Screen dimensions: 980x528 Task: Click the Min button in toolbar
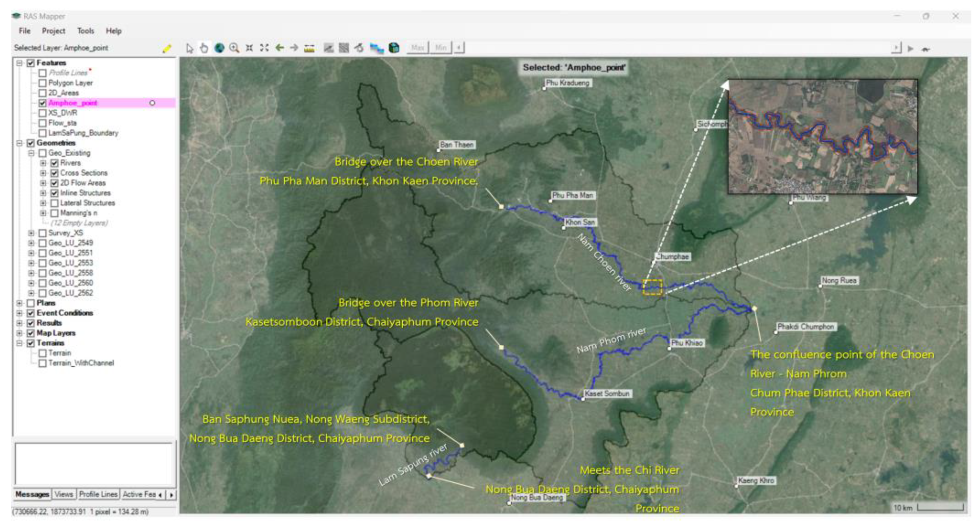click(441, 48)
